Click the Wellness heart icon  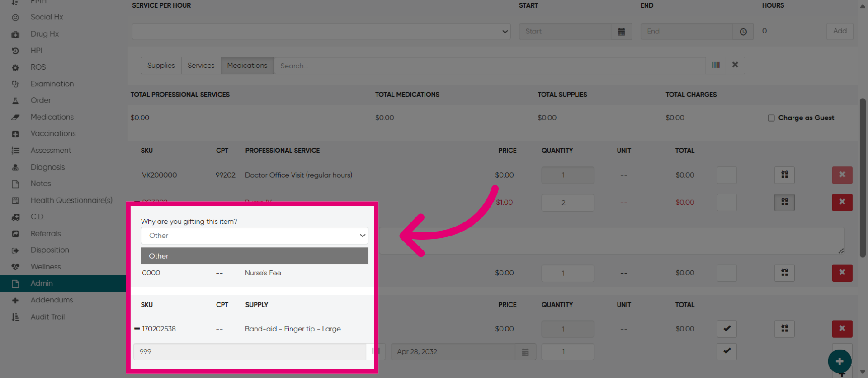tap(15, 267)
